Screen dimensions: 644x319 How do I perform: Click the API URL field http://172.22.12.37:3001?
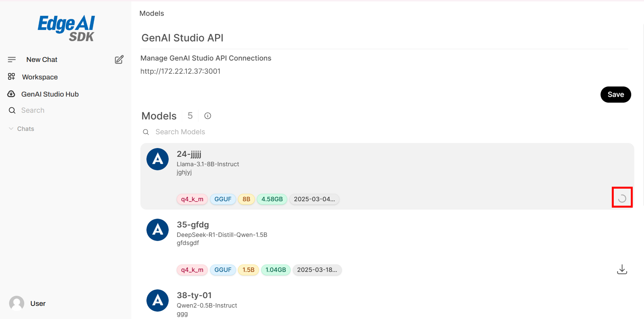coord(180,71)
